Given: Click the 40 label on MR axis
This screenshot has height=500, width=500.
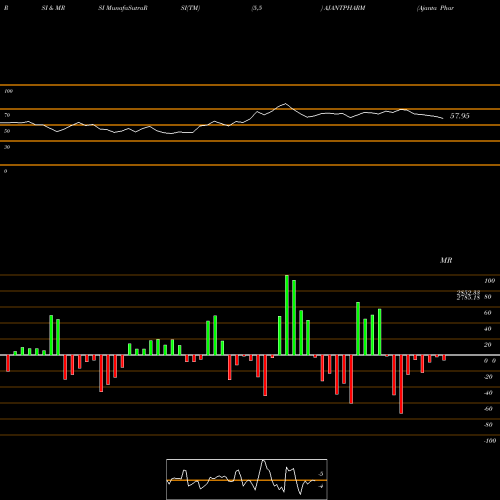Looking at the screenshot, I should pos(488,329).
